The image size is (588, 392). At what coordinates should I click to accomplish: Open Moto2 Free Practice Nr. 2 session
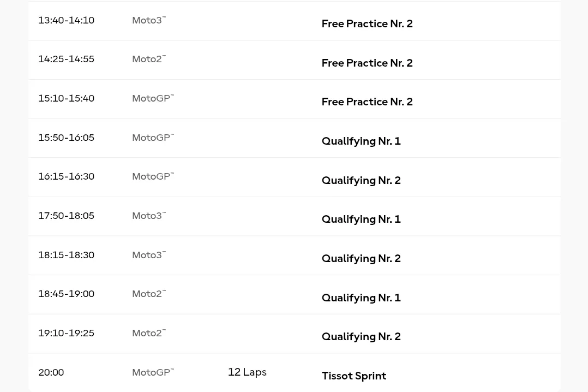point(367,63)
